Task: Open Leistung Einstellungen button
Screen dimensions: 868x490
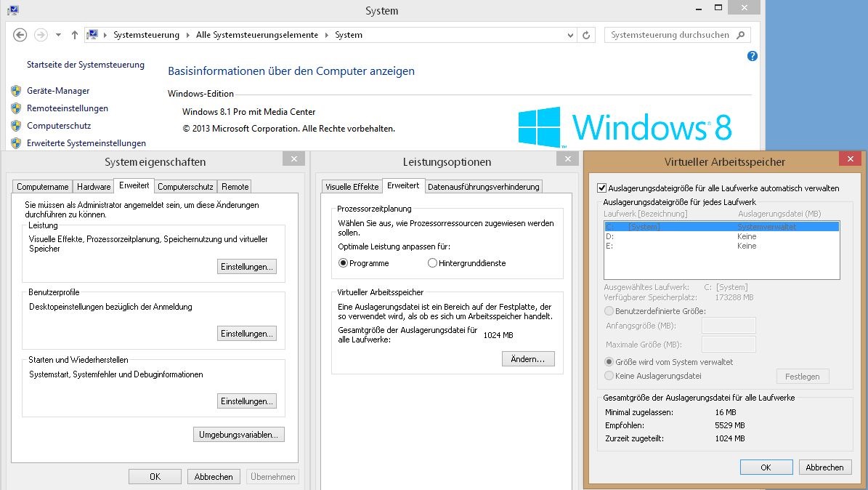Action: tap(247, 267)
